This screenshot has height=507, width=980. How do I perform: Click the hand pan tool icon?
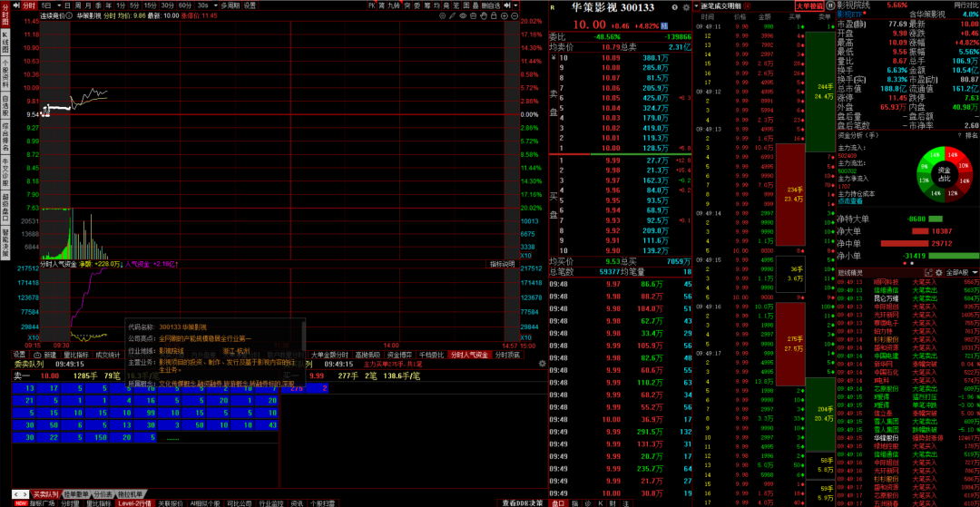pyautogui.click(x=483, y=15)
